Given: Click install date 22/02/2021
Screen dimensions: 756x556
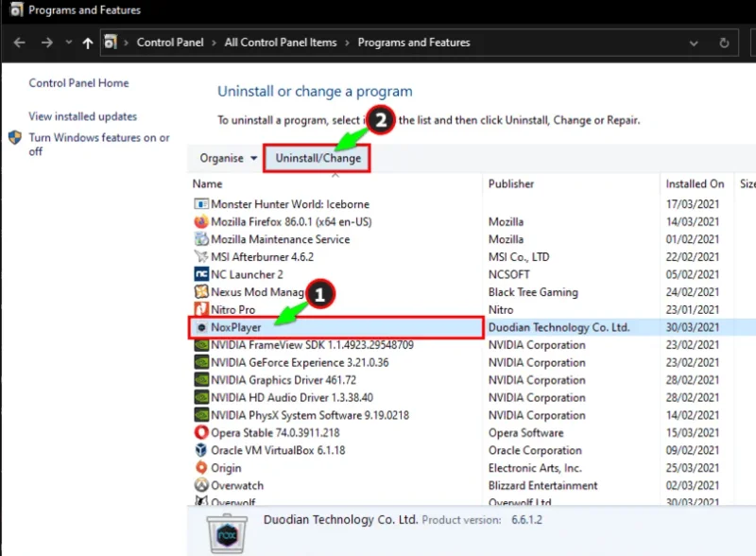Looking at the screenshot, I should tap(693, 257).
